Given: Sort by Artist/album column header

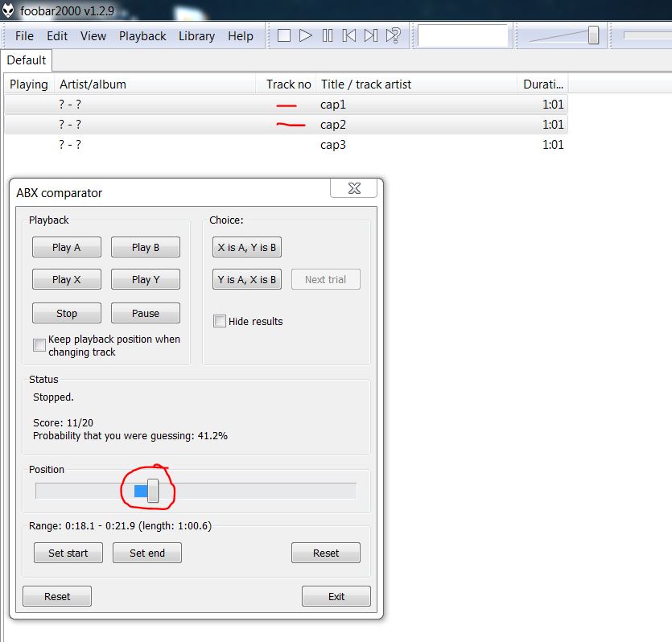Looking at the screenshot, I should point(155,84).
